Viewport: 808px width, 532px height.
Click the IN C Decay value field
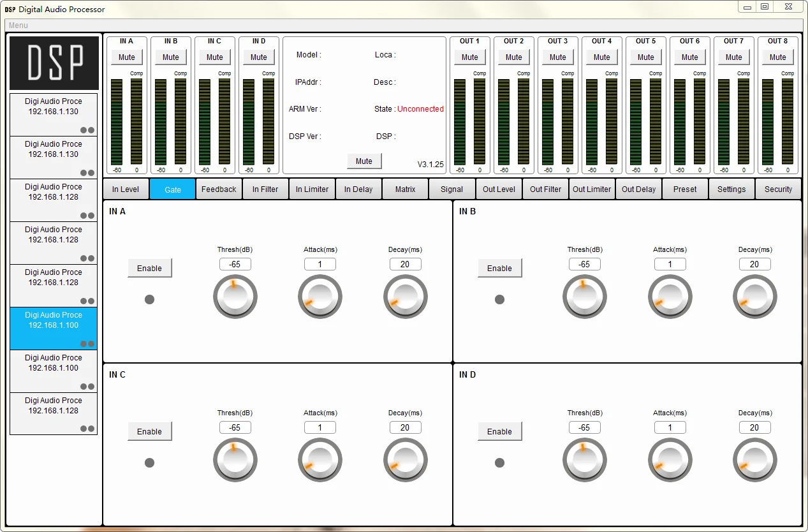(405, 427)
